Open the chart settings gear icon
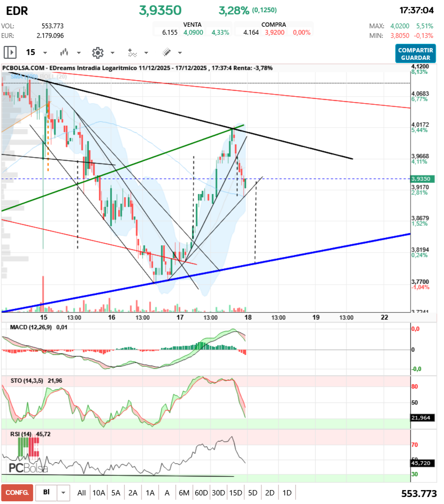 click(98, 52)
